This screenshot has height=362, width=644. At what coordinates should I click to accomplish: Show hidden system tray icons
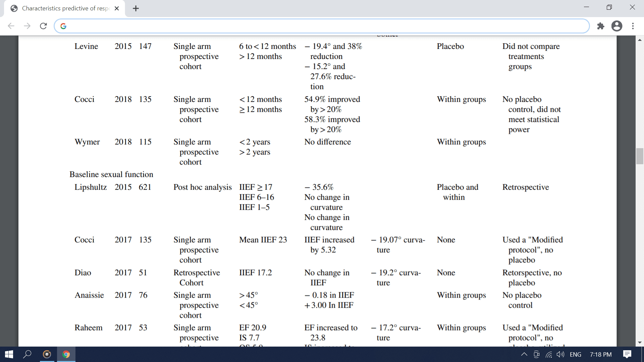(524, 355)
